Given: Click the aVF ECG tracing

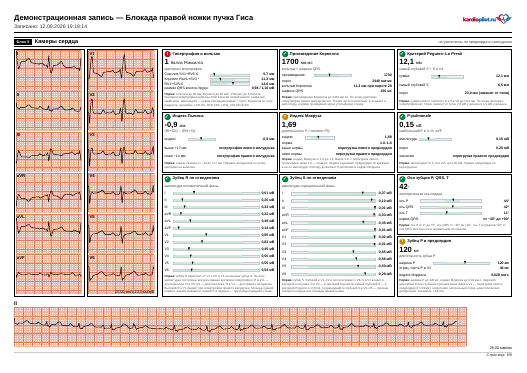Looking at the screenshot, I should coord(49,275).
